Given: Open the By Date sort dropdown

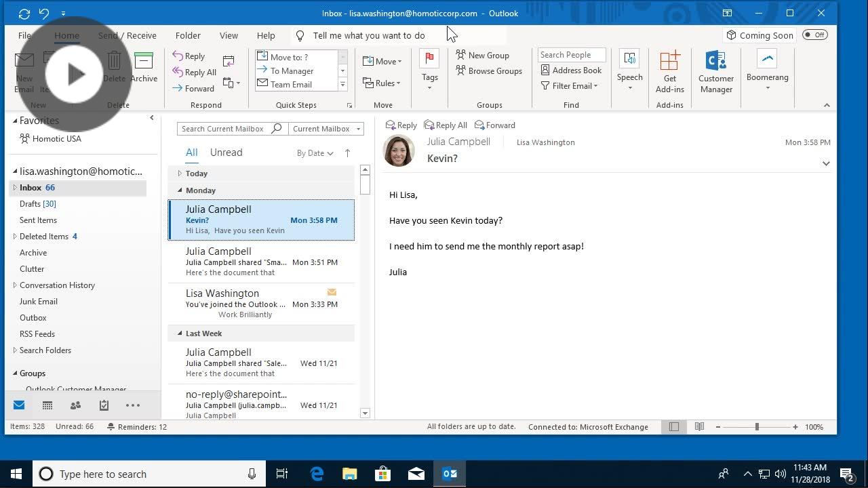Looking at the screenshot, I should coord(315,153).
